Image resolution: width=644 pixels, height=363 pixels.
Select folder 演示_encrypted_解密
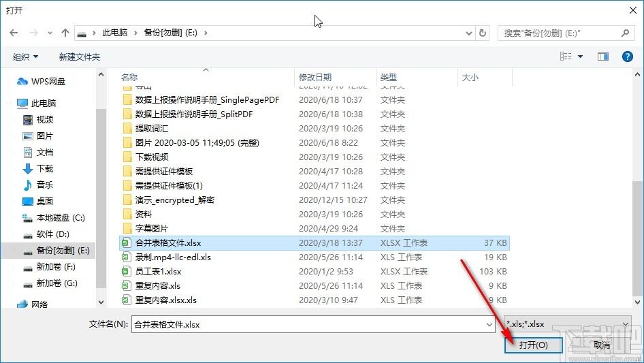coord(174,200)
